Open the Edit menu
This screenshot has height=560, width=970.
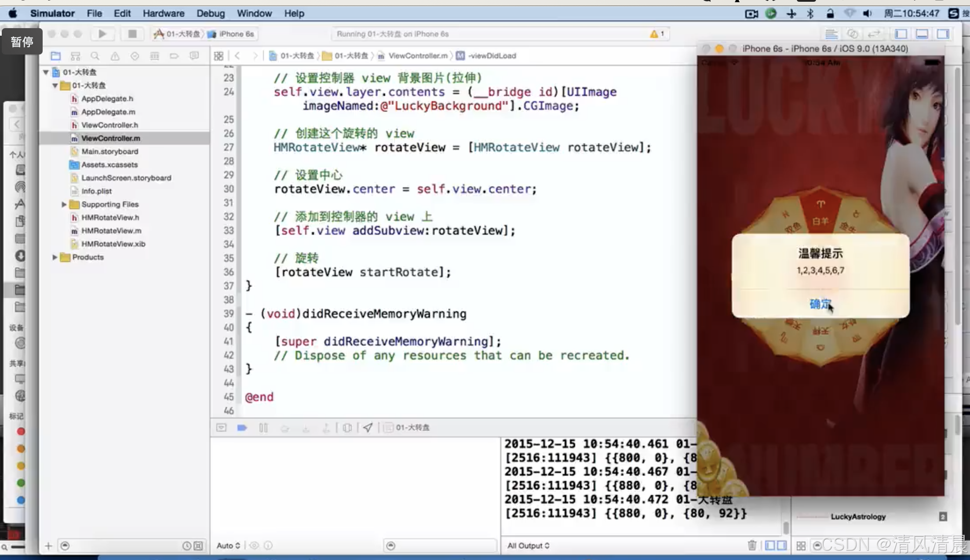pyautogui.click(x=122, y=14)
